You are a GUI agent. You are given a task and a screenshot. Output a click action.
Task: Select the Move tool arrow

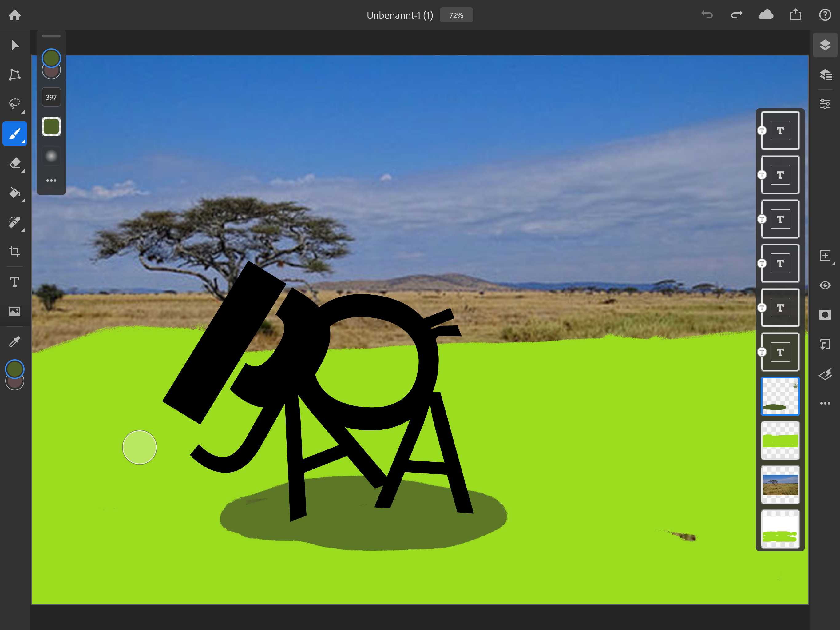pyautogui.click(x=15, y=45)
